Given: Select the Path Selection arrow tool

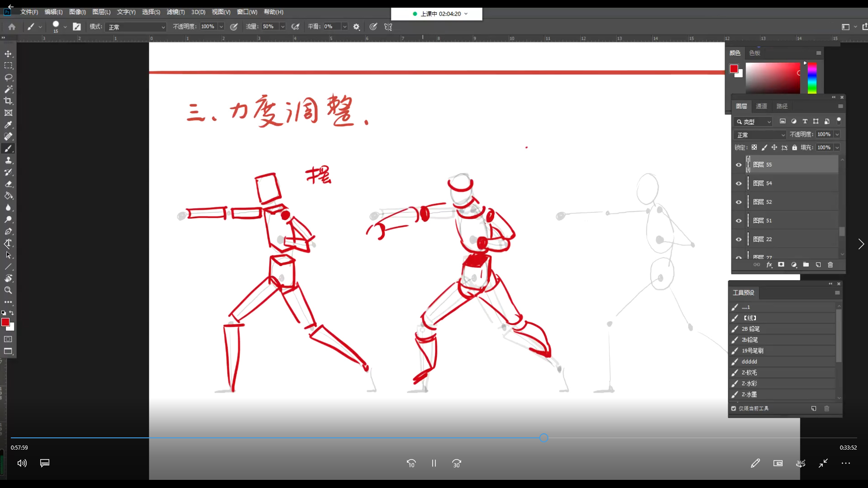Looking at the screenshot, I should tap(8, 255).
